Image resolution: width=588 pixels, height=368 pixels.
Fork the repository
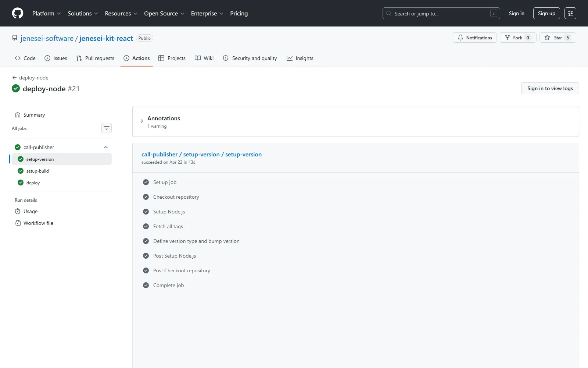[x=518, y=38]
